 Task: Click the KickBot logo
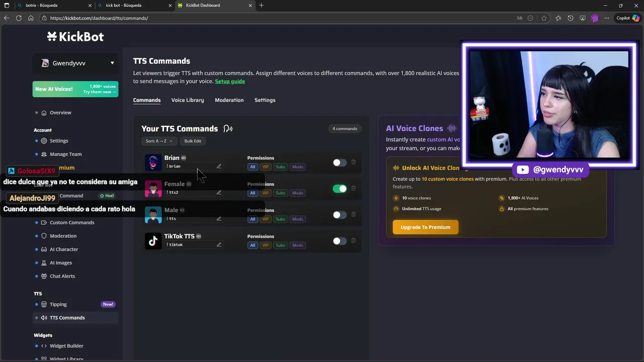click(75, 36)
